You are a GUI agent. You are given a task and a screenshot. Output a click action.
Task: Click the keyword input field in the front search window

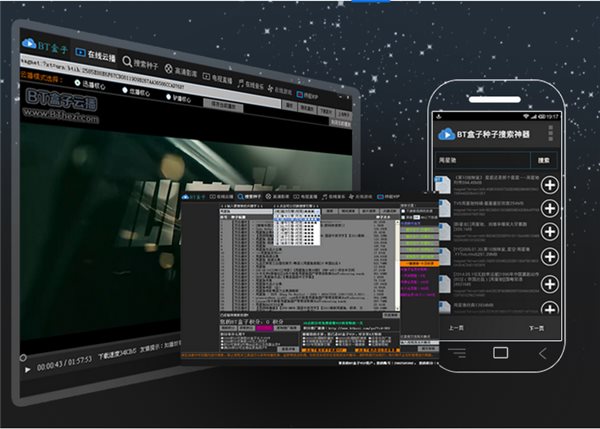246,211
